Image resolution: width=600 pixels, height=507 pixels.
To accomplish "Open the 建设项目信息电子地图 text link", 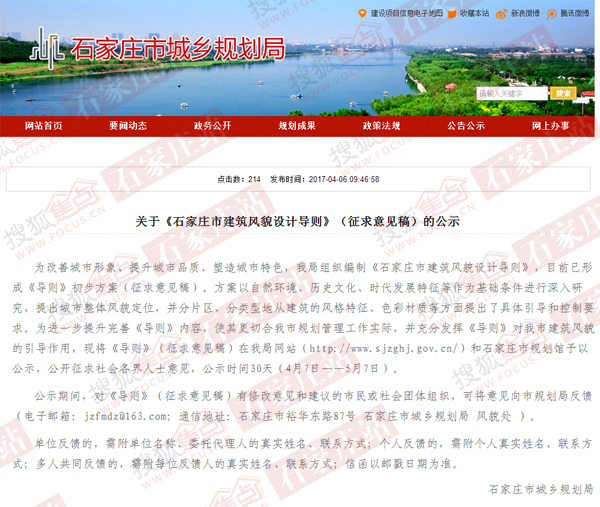I will 405,14.
